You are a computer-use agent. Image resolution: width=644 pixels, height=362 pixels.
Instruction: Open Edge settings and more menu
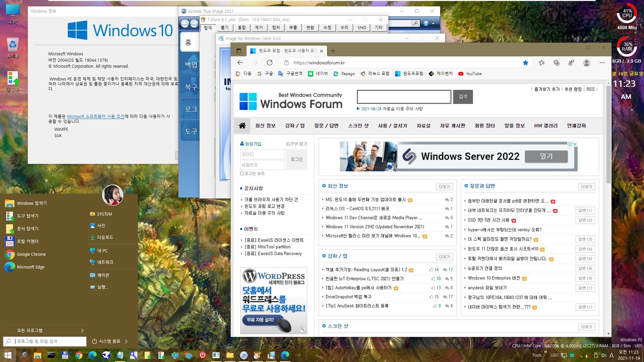602,63
